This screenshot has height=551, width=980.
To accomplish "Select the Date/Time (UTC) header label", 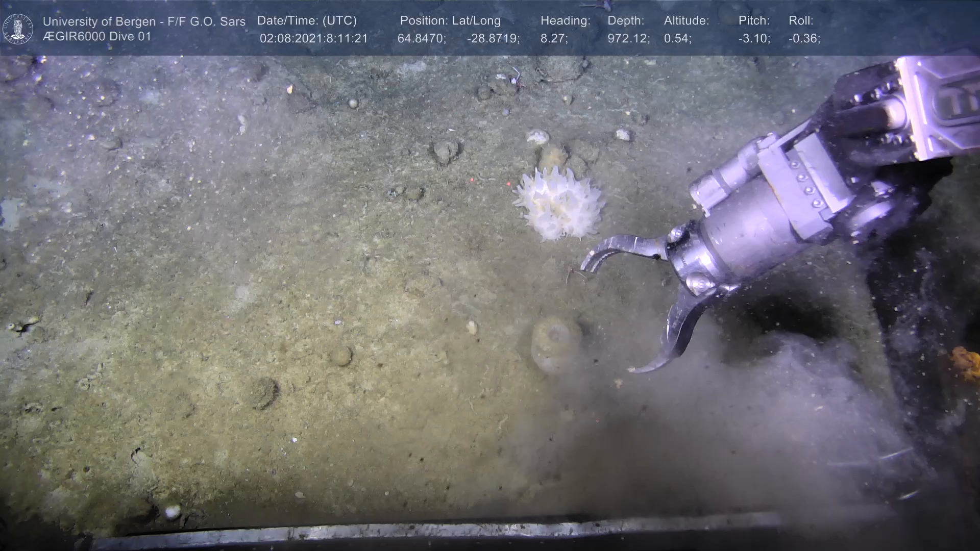I will coord(307,21).
